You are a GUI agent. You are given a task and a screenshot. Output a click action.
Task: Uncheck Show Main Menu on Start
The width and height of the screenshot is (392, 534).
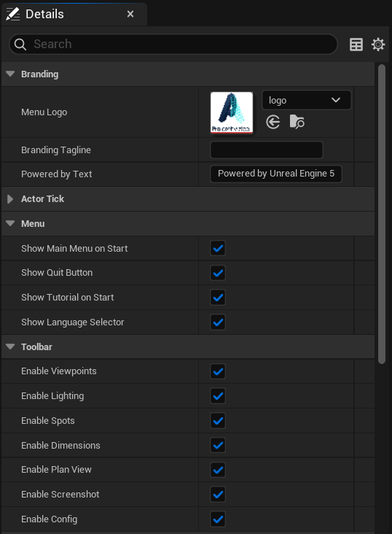coord(218,248)
